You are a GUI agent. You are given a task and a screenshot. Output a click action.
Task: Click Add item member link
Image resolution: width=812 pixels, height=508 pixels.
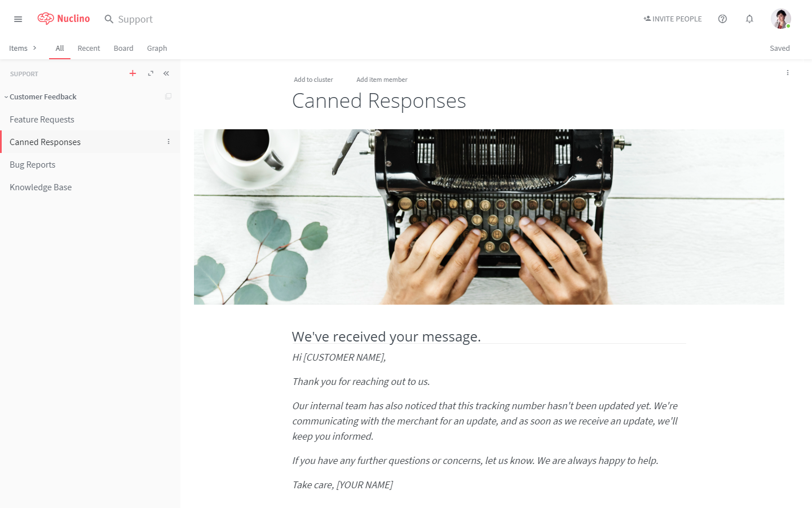tap(382, 80)
